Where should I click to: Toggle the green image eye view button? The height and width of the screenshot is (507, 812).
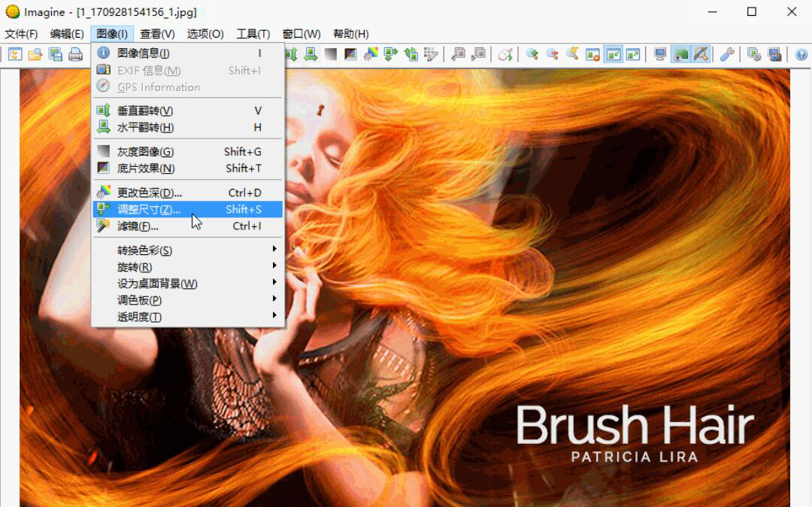click(x=680, y=54)
